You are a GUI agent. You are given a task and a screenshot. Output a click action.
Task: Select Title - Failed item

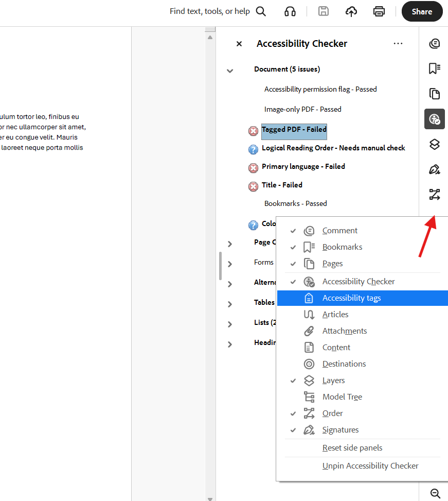[282, 185]
